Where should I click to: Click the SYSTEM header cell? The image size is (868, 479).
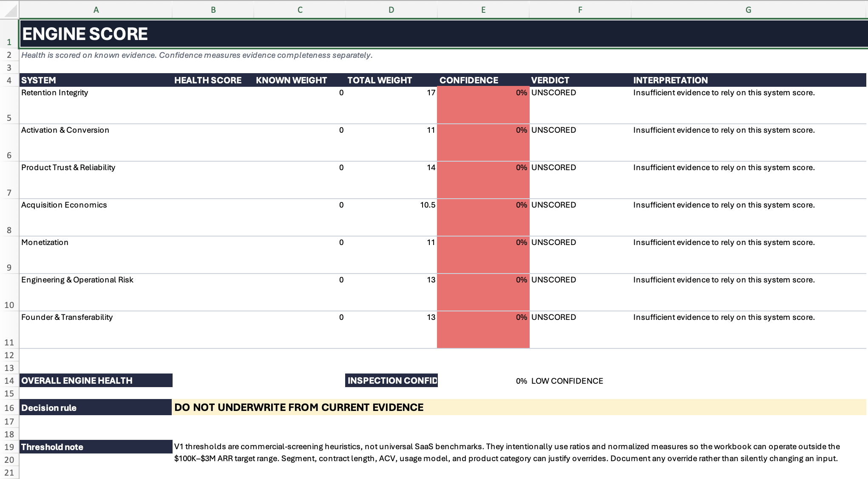(96, 80)
